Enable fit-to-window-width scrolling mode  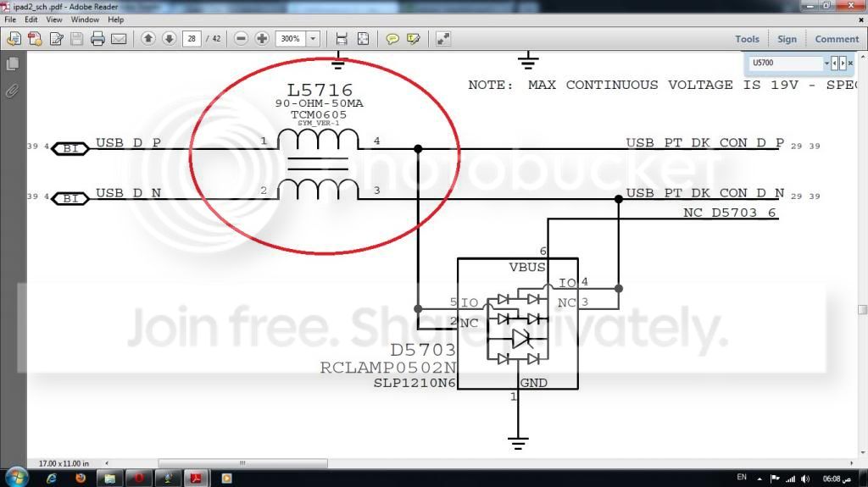pyautogui.click(x=342, y=39)
